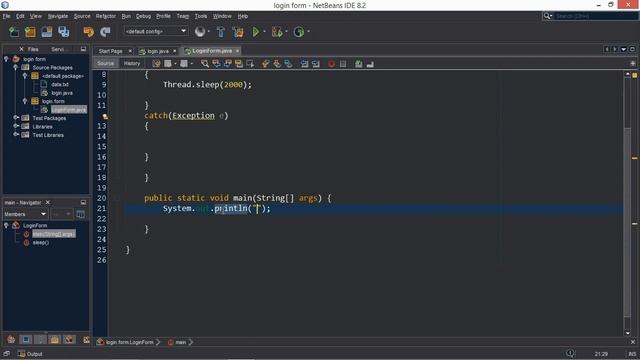The image size is (640, 360).
Task: Click the New Project toolbar icon
Action: [x=30, y=32]
